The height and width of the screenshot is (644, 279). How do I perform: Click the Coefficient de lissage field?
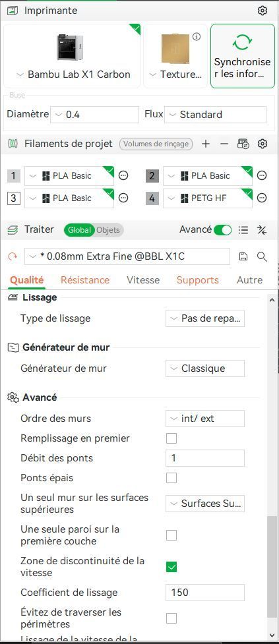205,592
